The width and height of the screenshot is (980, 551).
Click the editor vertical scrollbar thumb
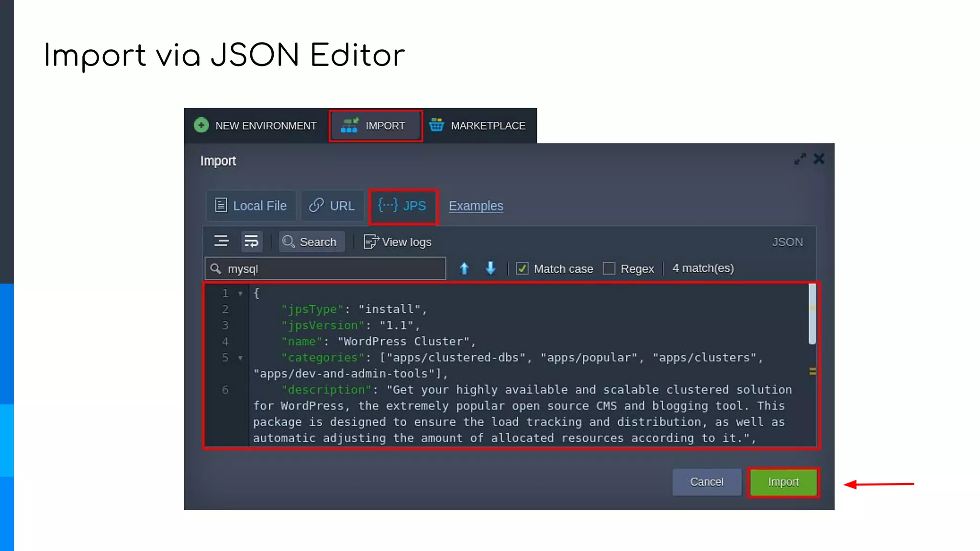coord(812,314)
